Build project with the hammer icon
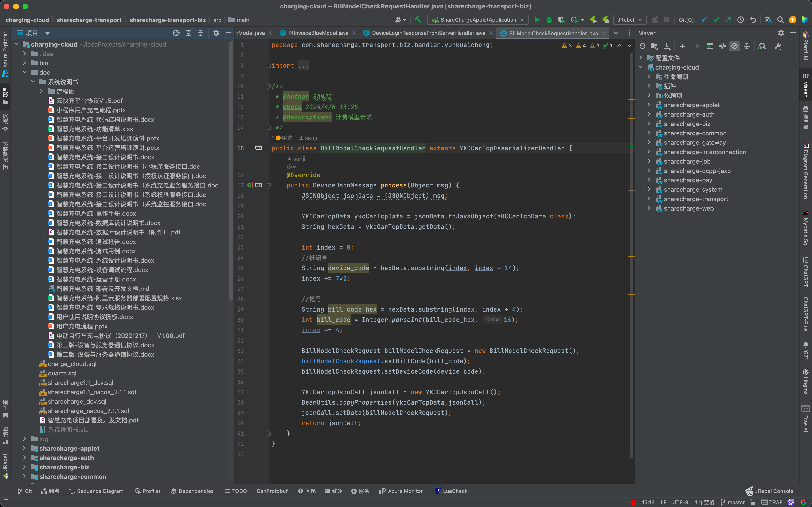 pos(418,20)
